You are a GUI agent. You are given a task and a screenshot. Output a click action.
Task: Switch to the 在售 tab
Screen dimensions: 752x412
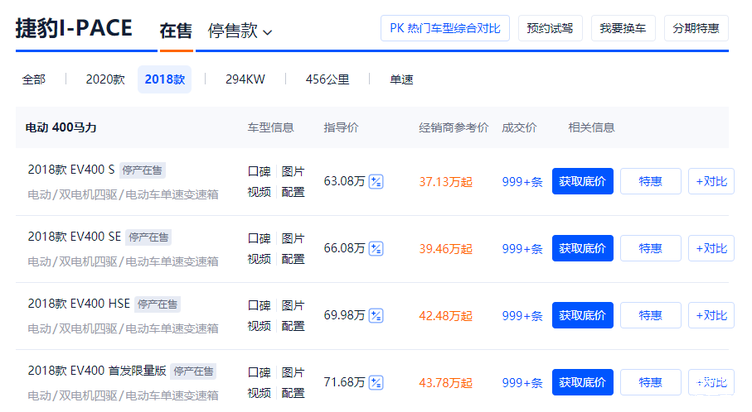click(x=176, y=31)
